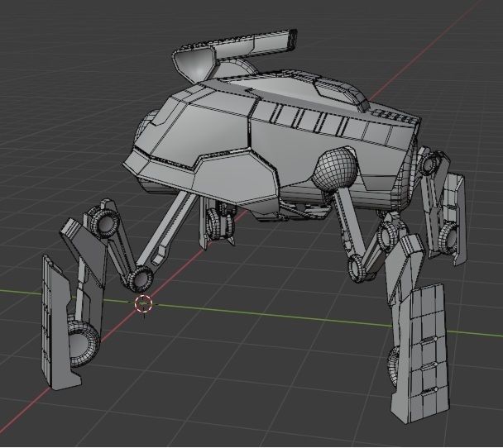The height and width of the screenshot is (448, 503).
Task: Select the wheel behind the far-left foot plate
Action: pos(83,345)
